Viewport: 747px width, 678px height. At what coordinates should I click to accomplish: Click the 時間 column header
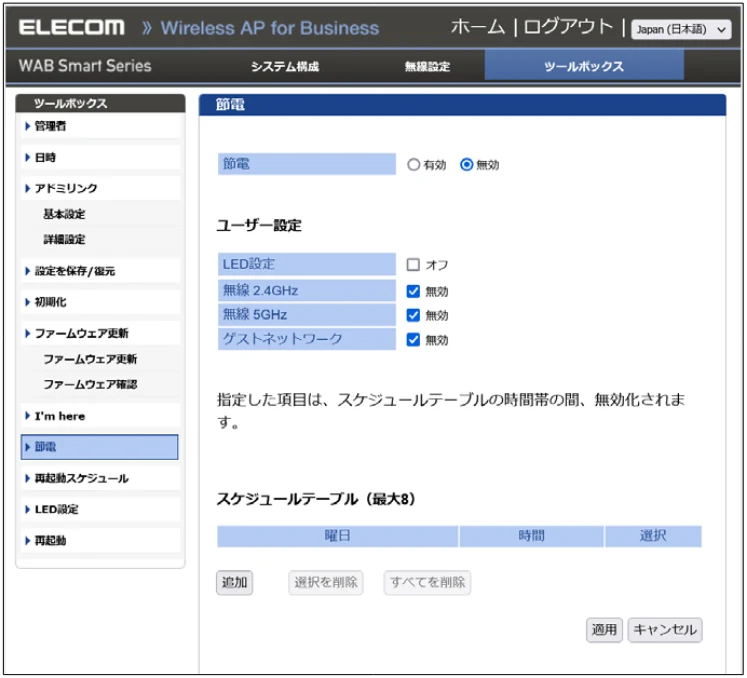point(531,536)
